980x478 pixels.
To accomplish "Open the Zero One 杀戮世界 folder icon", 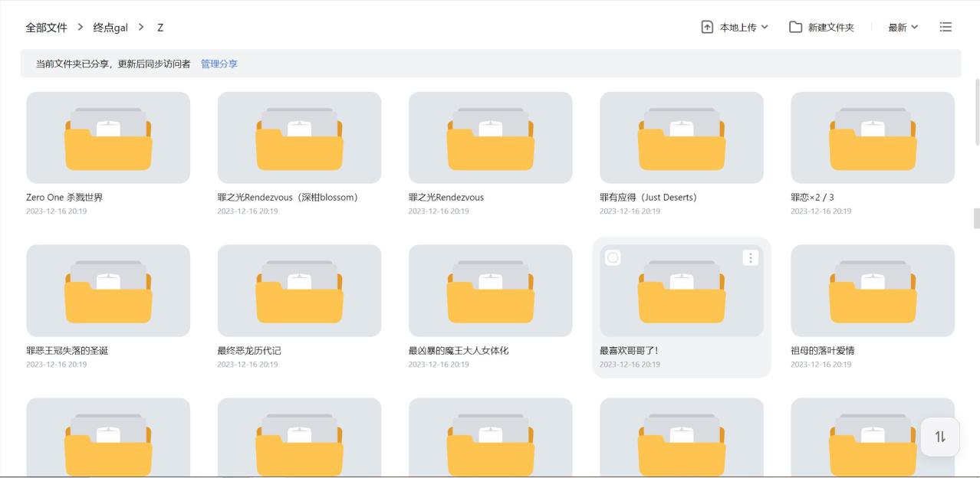I will click(108, 138).
